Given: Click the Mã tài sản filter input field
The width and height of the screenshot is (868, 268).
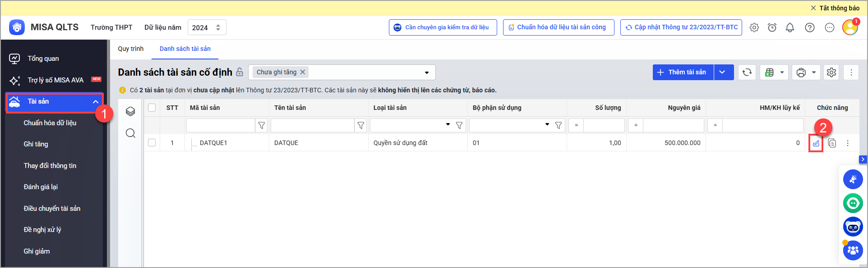Looking at the screenshot, I should [221, 125].
